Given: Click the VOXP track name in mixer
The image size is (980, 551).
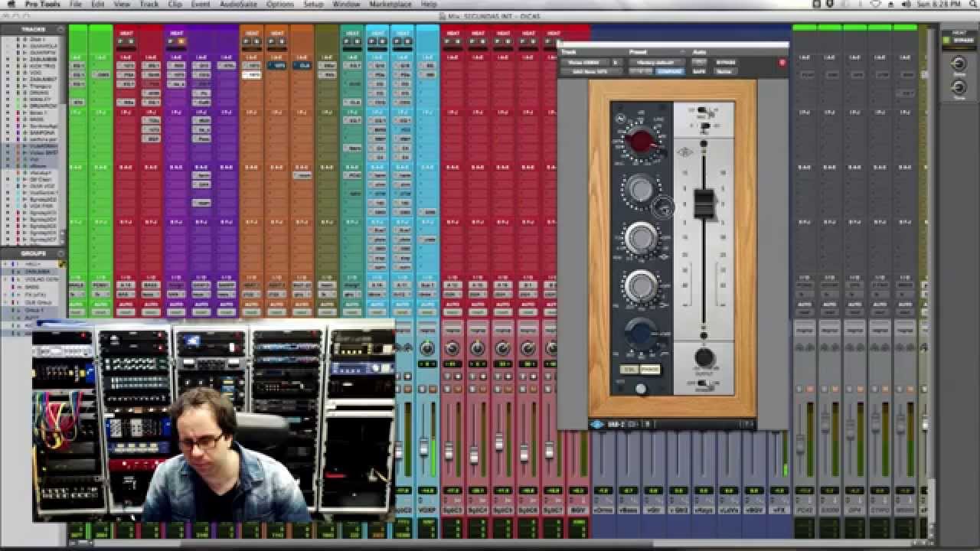Looking at the screenshot, I should pos(427,509).
